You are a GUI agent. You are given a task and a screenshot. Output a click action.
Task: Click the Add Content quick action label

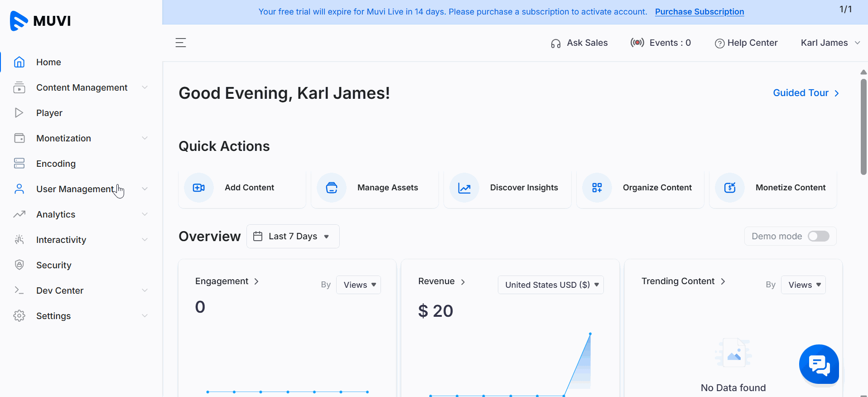pos(249,188)
